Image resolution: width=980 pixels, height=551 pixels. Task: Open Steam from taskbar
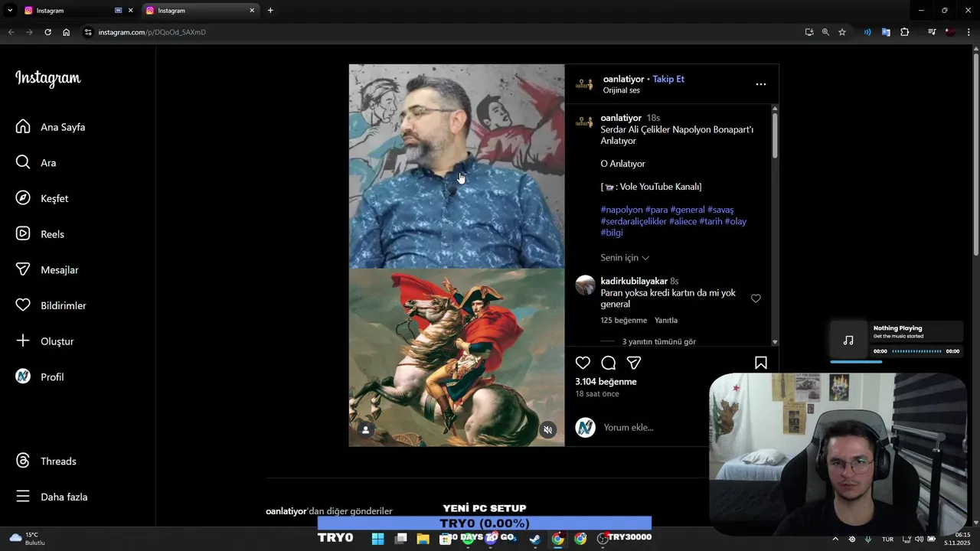coord(535,539)
